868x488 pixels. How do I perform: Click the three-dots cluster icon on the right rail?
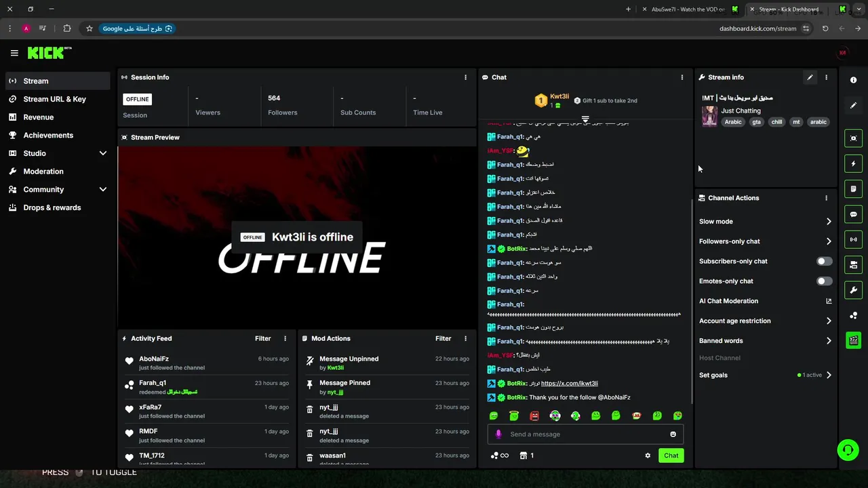click(853, 315)
